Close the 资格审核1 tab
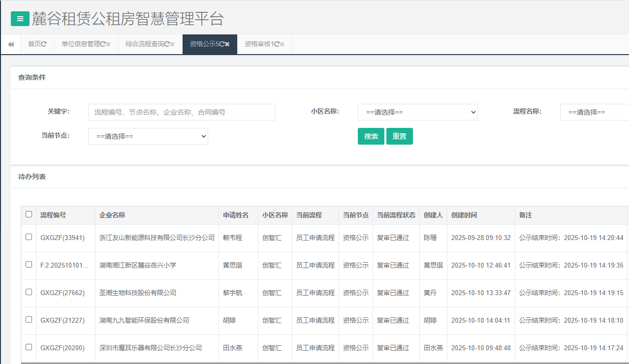Image resolution: width=629 pixels, height=364 pixels. coord(283,44)
